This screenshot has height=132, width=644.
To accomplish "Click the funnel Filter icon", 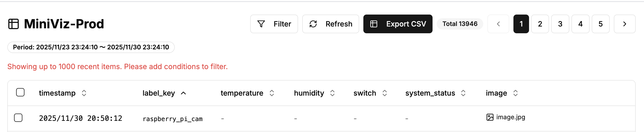I will pyautogui.click(x=261, y=24).
